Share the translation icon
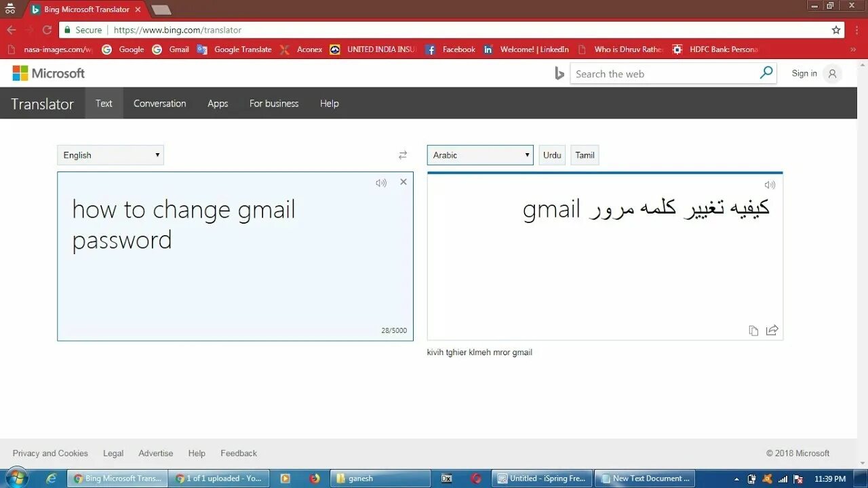Screen dimensions: 868x488 tap(772, 330)
